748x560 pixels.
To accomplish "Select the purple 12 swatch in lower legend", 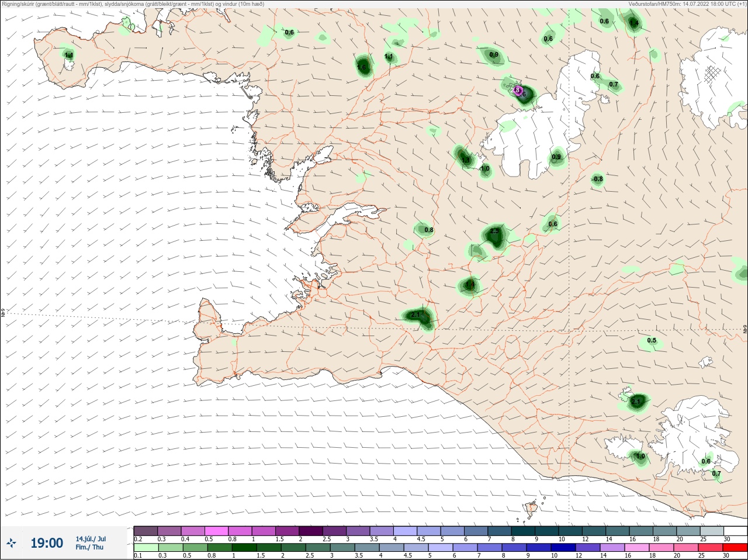I will [588, 548].
